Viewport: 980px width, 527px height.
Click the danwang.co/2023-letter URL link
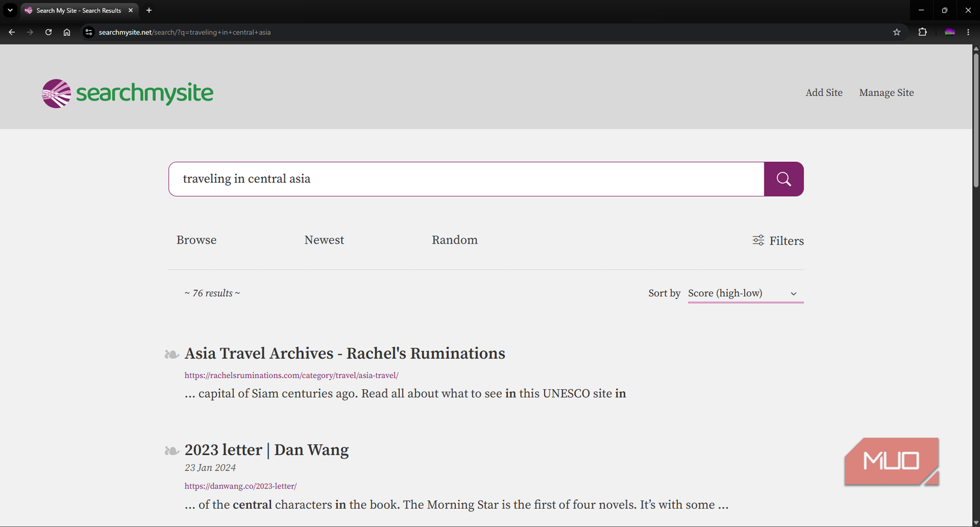click(240, 487)
